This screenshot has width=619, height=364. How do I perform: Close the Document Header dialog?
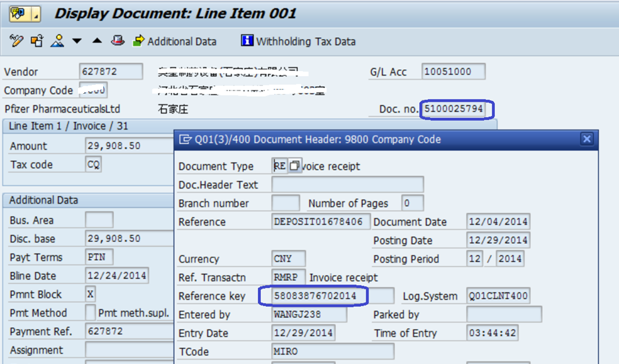[587, 139]
